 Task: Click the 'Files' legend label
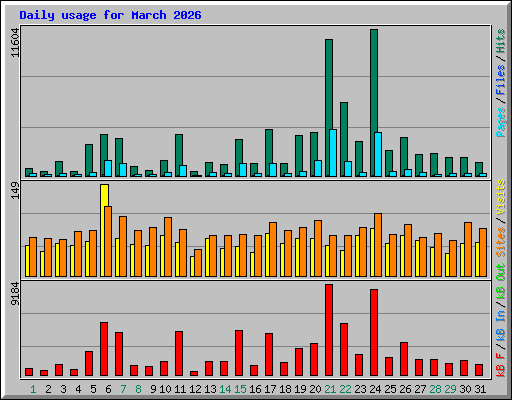[x=501, y=80]
